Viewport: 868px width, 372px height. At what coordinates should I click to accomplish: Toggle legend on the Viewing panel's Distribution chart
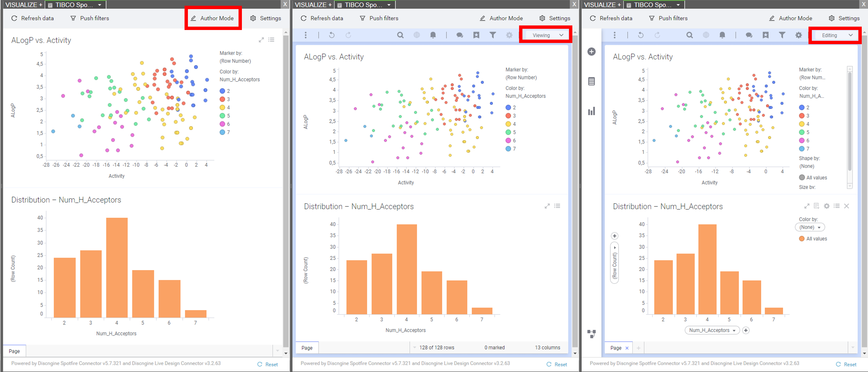557,206
